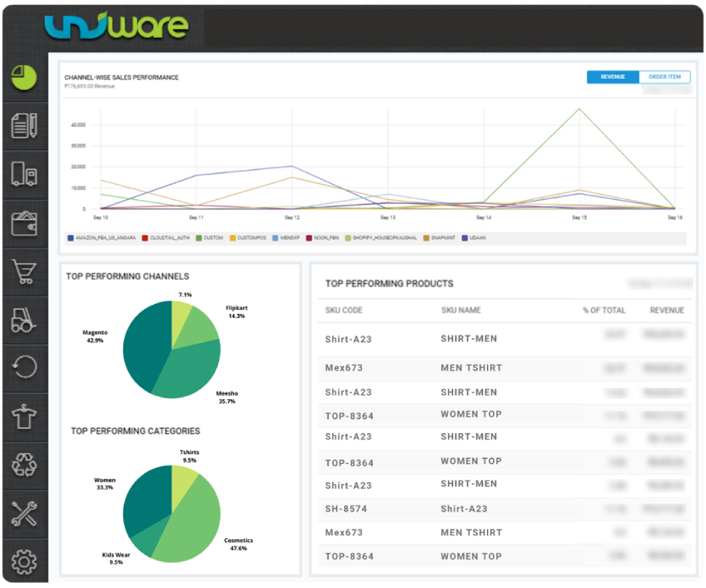Click the Sep 15 peak on green line
Screen dimensions: 706x588
coord(579,109)
